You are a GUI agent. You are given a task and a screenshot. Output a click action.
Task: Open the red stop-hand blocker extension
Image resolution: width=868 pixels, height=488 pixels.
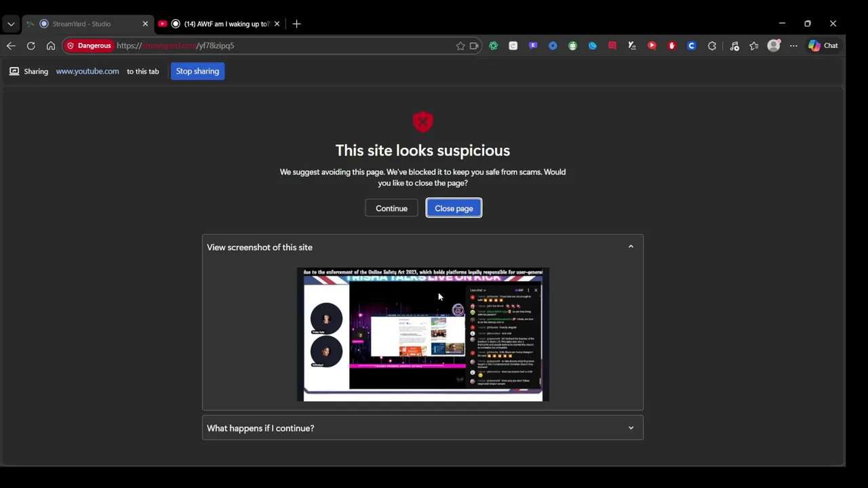click(672, 45)
